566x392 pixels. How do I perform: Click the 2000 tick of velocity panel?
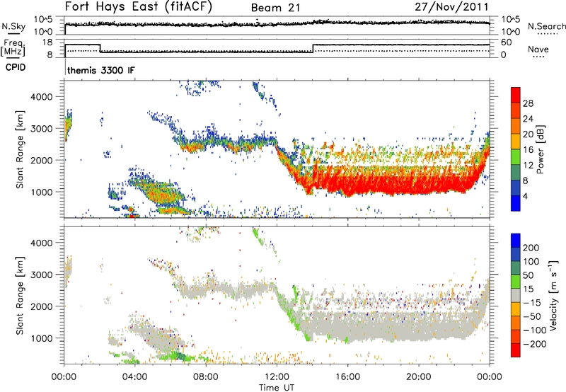[x=41, y=306]
